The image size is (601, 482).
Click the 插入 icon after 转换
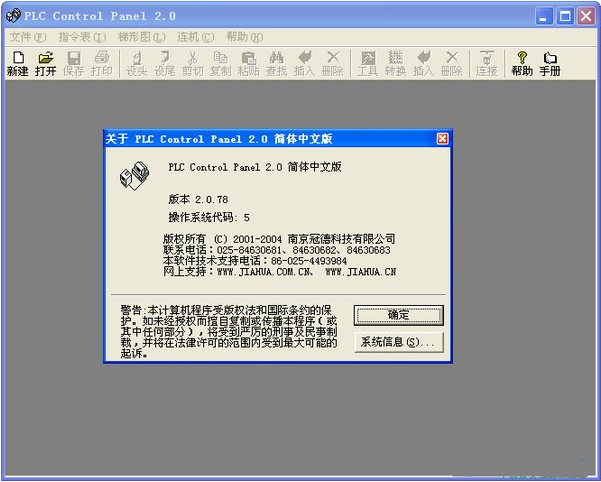(424, 64)
